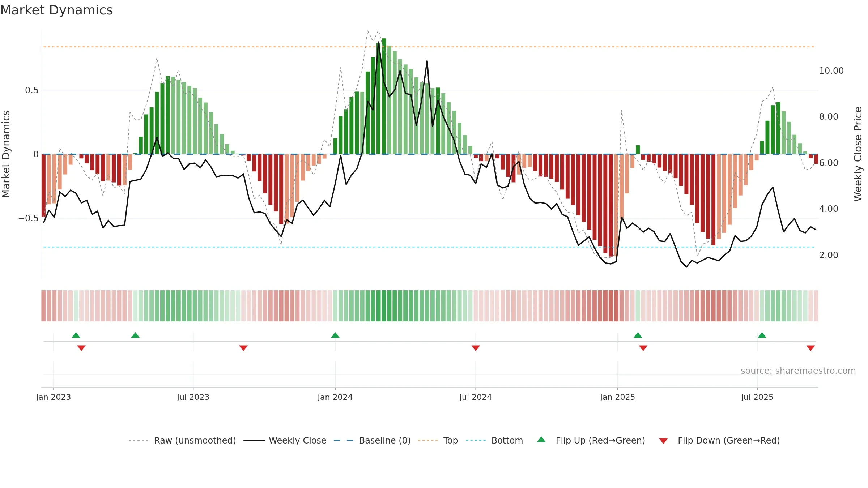Click the Jul 2023 axis label

point(193,397)
